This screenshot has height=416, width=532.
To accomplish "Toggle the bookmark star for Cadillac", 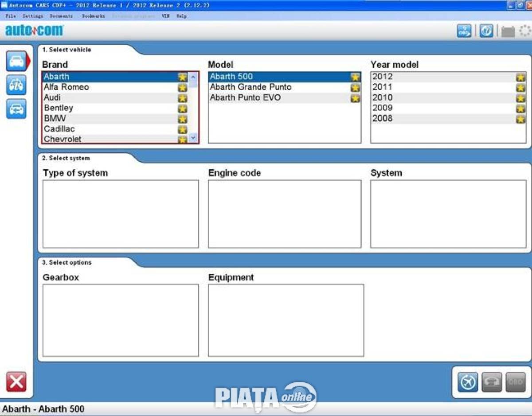I will [183, 129].
